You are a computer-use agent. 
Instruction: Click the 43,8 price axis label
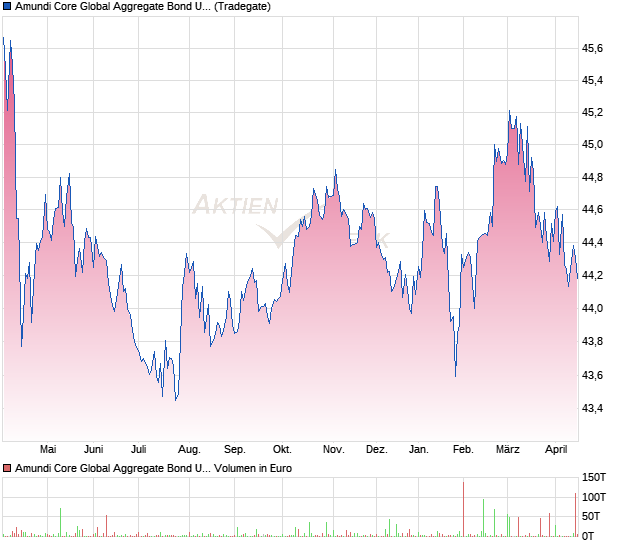click(x=592, y=341)
